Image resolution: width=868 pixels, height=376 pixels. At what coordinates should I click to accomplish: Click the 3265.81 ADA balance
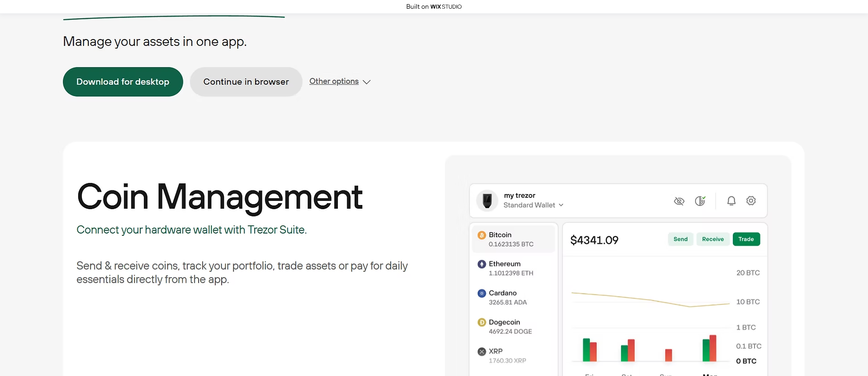(508, 302)
